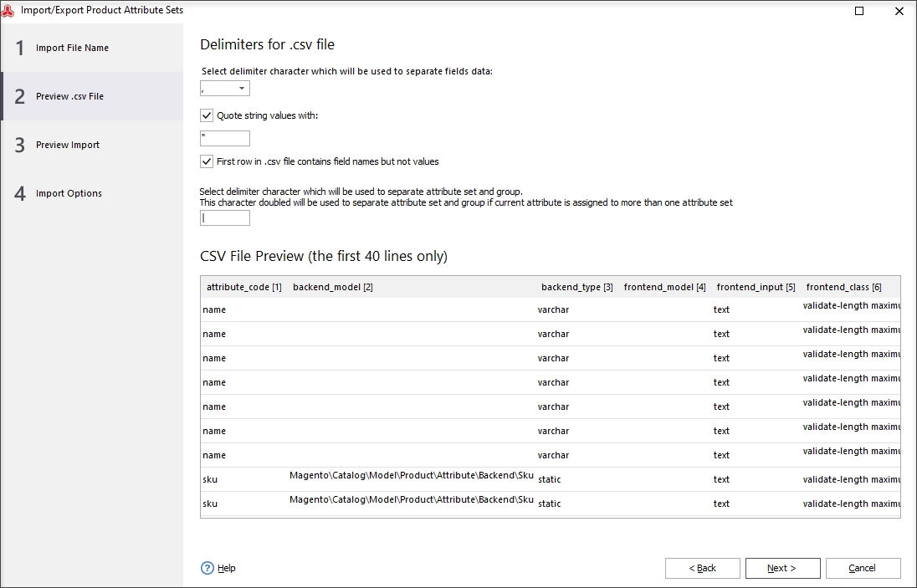The width and height of the screenshot is (917, 588).
Task: Close the Import/Export window
Action: (899, 11)
